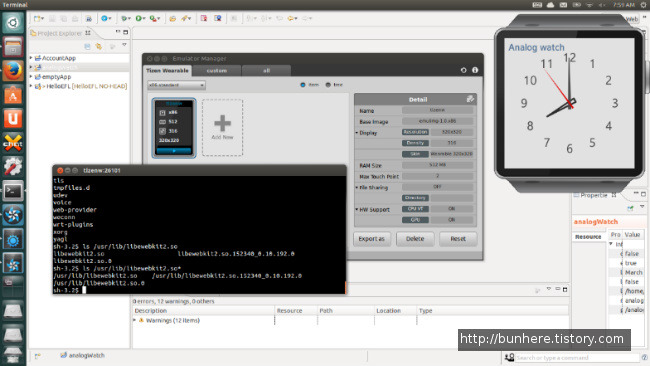Image resolution: width=650 pixels, height=366 pixels.
Task: Open the Terminal icon in the dock
Action: tap(13, 191)
